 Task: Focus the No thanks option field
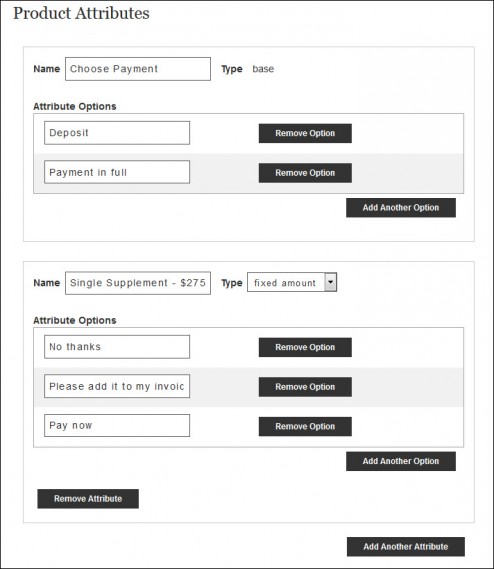click(117, 347)
